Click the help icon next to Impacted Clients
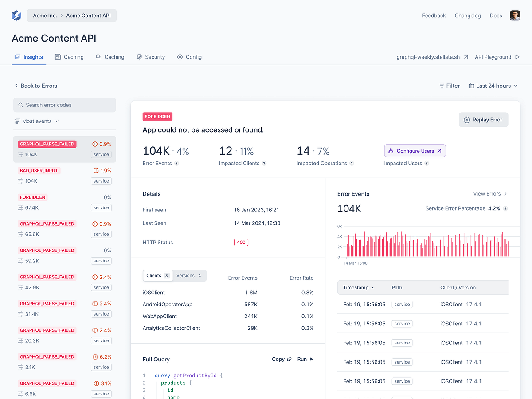 (264, 164)
